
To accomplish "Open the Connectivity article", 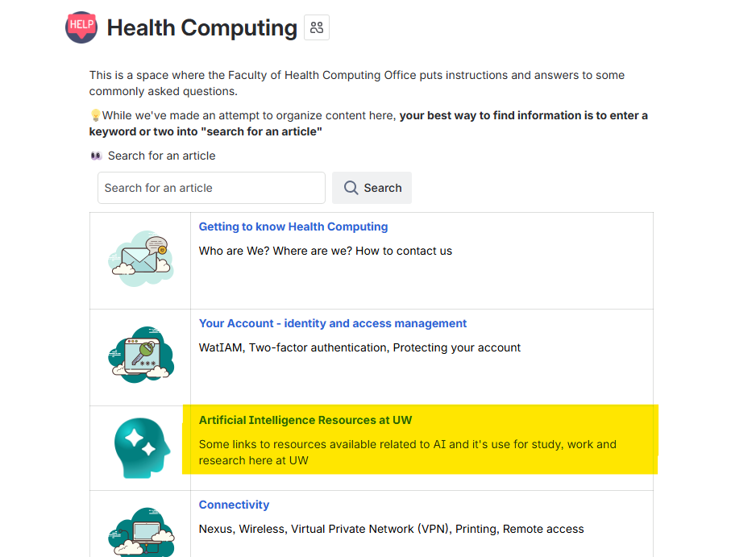I will (234, 505).
